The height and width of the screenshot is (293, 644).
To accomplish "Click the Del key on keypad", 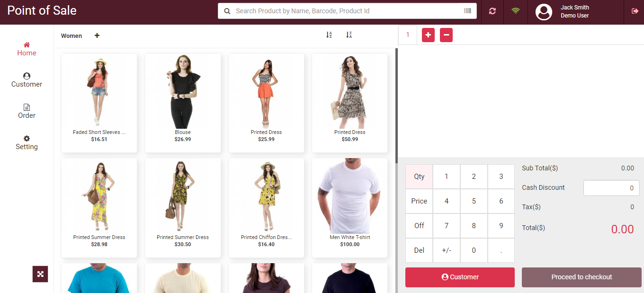I will 419,250.
